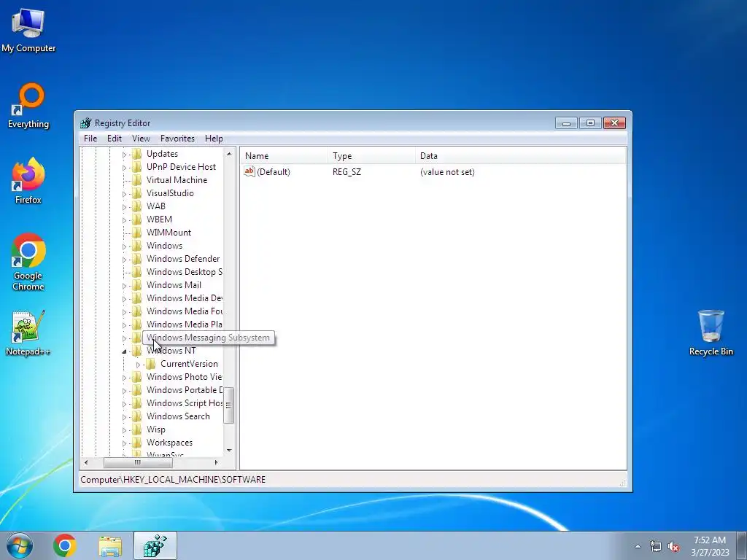
Task: Select the Recycle Bin desktop icon
Action: click(x=711, y=332)
